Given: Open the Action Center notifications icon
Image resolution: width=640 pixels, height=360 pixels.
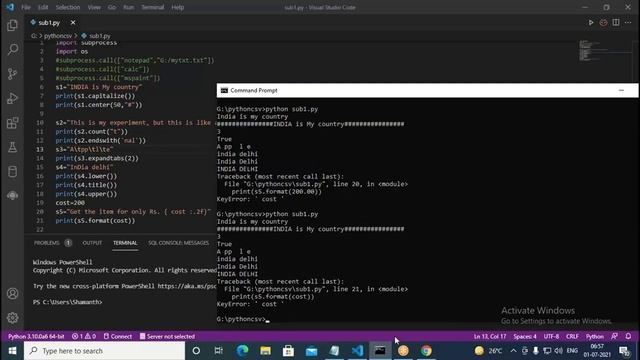Looking at the screenshot, I should click(624, 351).
